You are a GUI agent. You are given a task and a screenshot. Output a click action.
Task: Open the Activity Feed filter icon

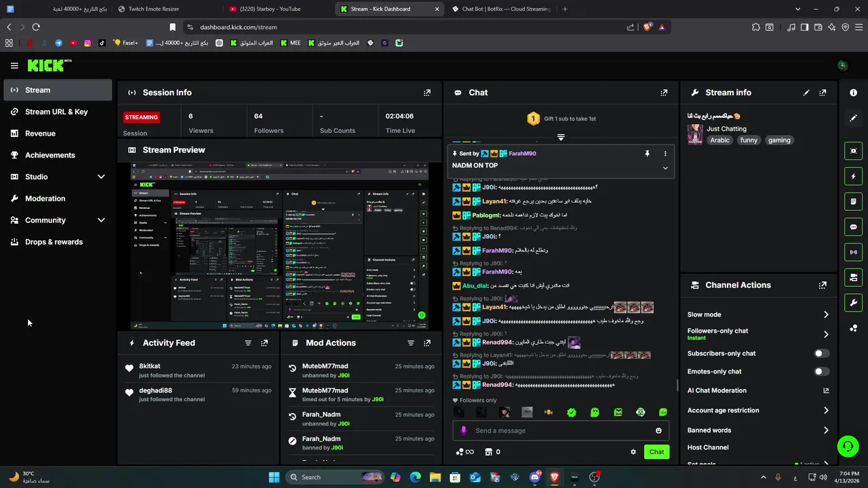coord(248,343)
